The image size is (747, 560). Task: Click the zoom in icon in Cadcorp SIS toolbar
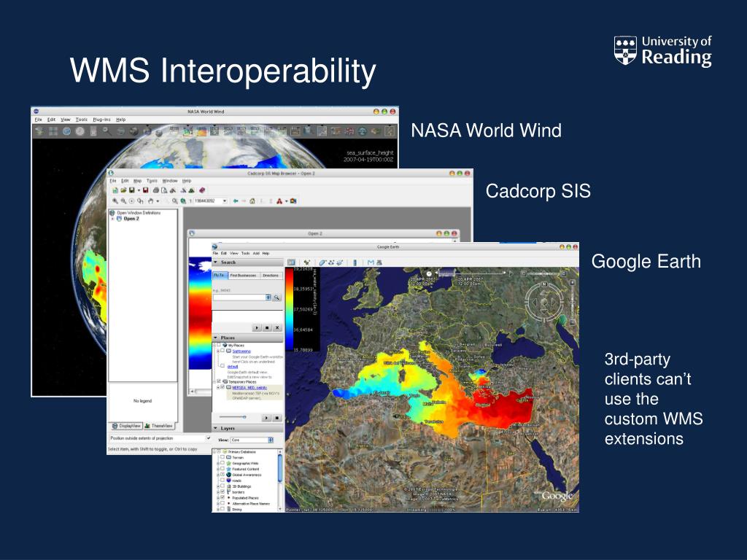(115, 201)
